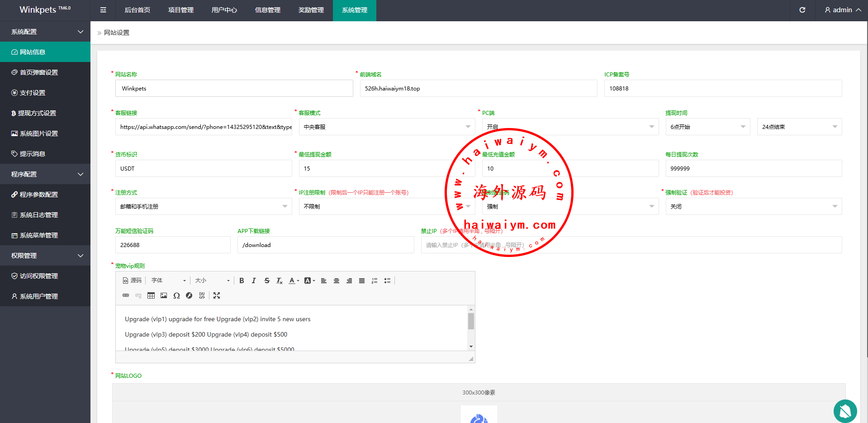Click the 网站名称 input field
The height and width of the screenshot is (423, 868).
pos(234,88)
